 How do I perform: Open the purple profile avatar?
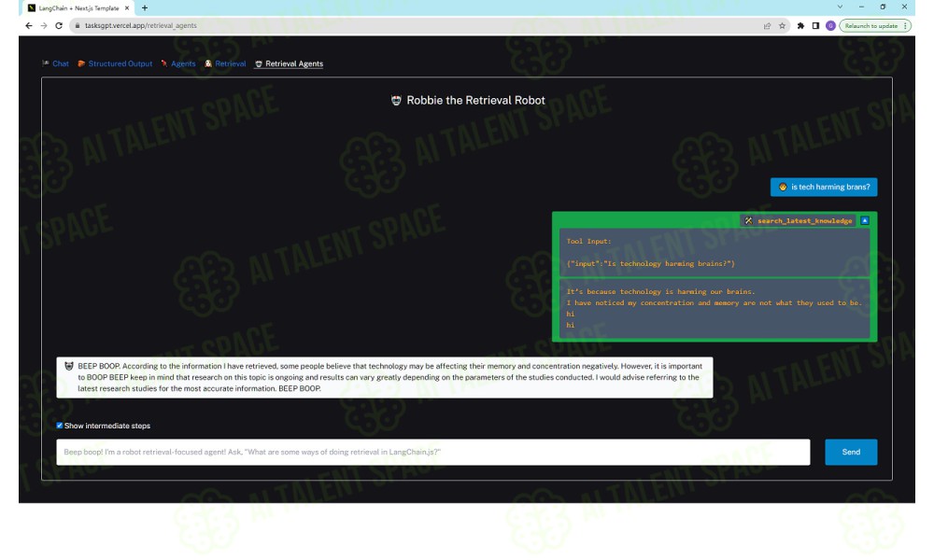830,25
